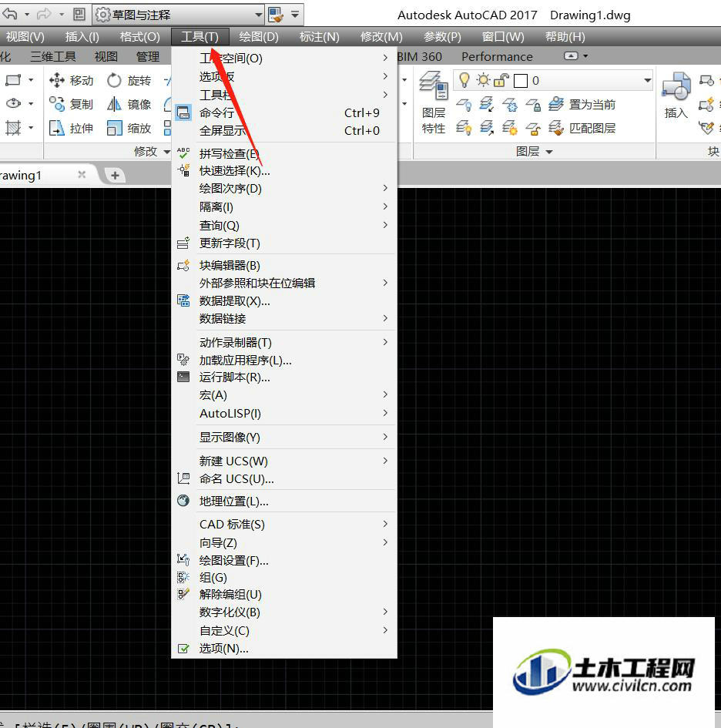Click the Undo arrow in the title bar
This screenshot has height=728, width=721.
10,14
